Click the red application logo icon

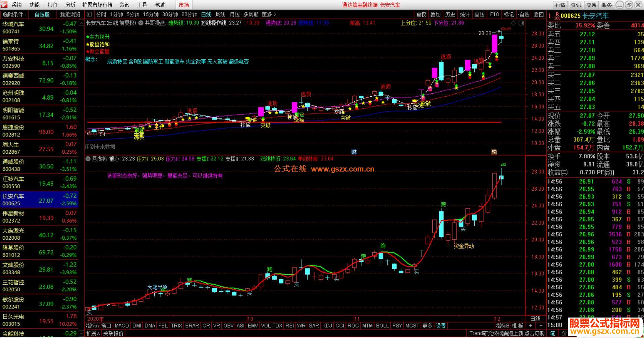(4, 5)
